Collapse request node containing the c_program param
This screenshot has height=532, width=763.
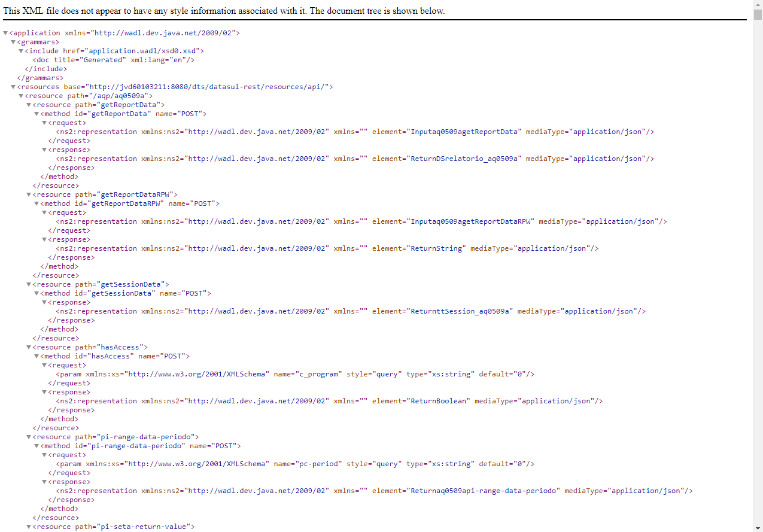coord(44,366)
